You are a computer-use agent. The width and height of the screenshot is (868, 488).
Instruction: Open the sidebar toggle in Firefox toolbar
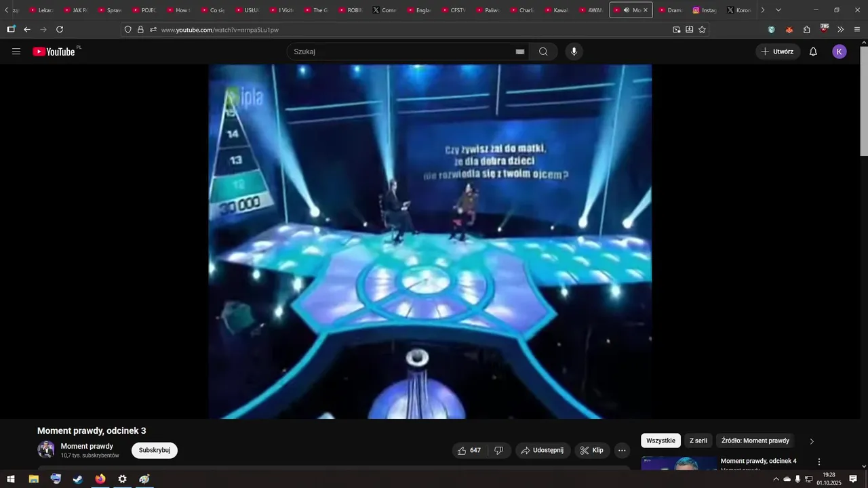click(x=10, y=29)
